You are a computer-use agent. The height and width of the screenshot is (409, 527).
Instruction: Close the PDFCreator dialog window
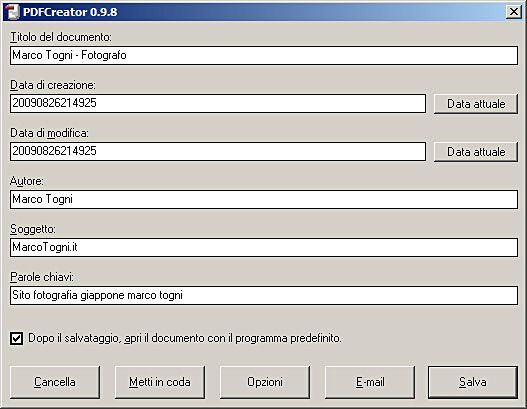(x=514, y=12)
